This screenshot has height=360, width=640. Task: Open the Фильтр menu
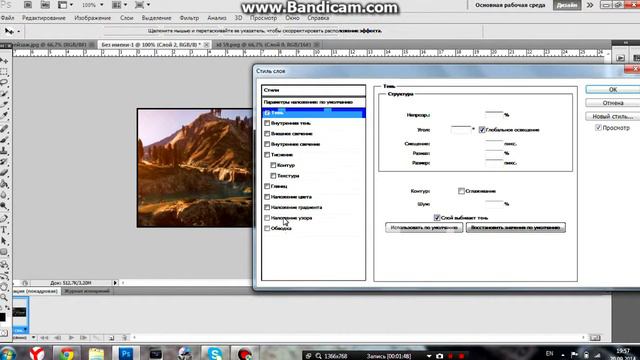189,18
